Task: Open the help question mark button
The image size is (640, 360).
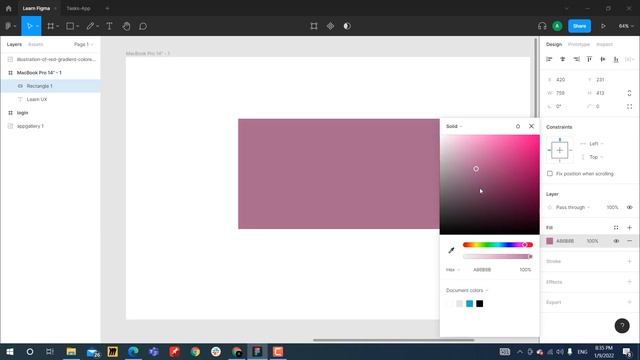Action: point(622,326)
